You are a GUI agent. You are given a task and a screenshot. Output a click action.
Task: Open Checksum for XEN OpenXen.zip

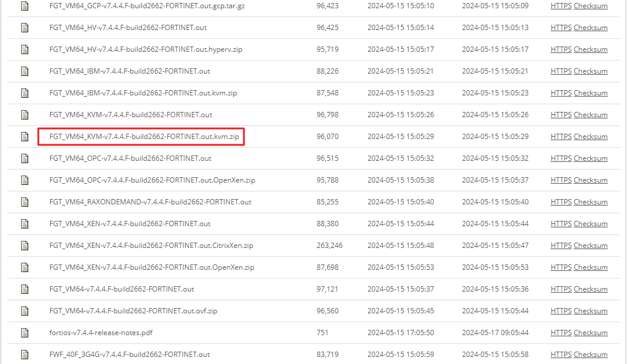pyautogui.click(x=590, y=267)
